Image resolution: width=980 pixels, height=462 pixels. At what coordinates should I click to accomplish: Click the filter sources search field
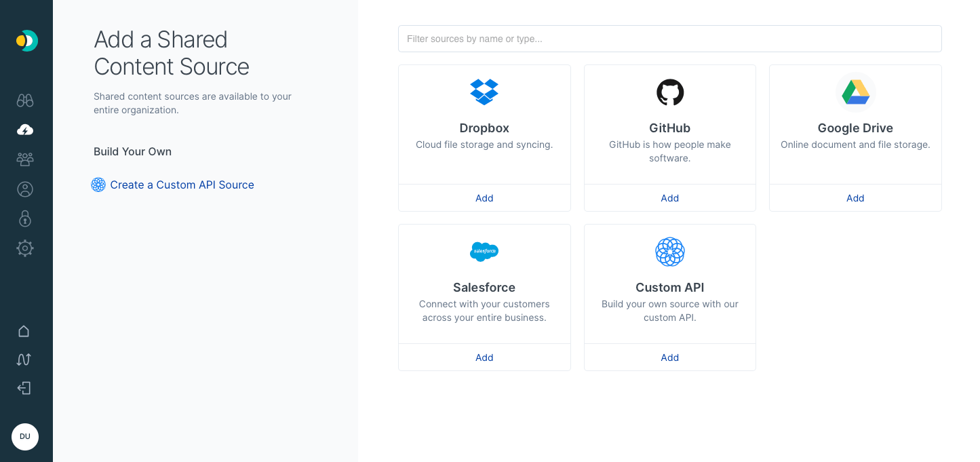pyautogui.click(x=669, y=39)
